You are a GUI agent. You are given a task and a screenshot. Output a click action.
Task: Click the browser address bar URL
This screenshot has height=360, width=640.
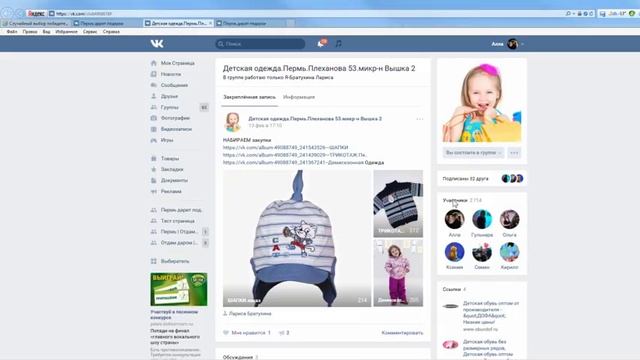point(84,13)
